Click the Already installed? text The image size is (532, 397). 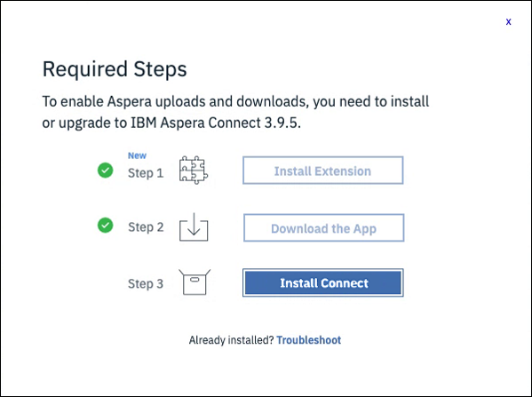coord(231,340)
